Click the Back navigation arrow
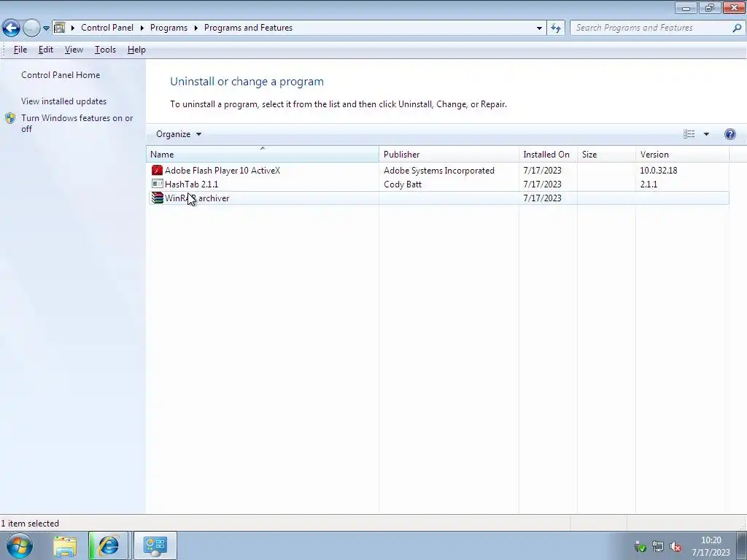The width and height of the screenshot is (747, 560). point(11,28)
